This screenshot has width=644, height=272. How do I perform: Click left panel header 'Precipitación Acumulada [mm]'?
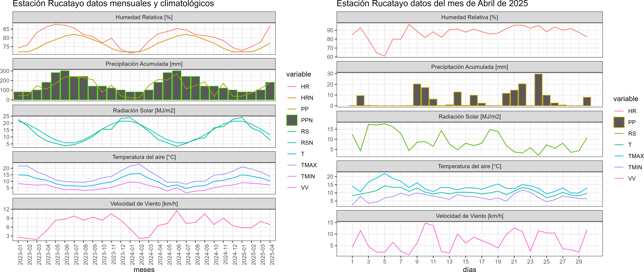coord(144,64)
